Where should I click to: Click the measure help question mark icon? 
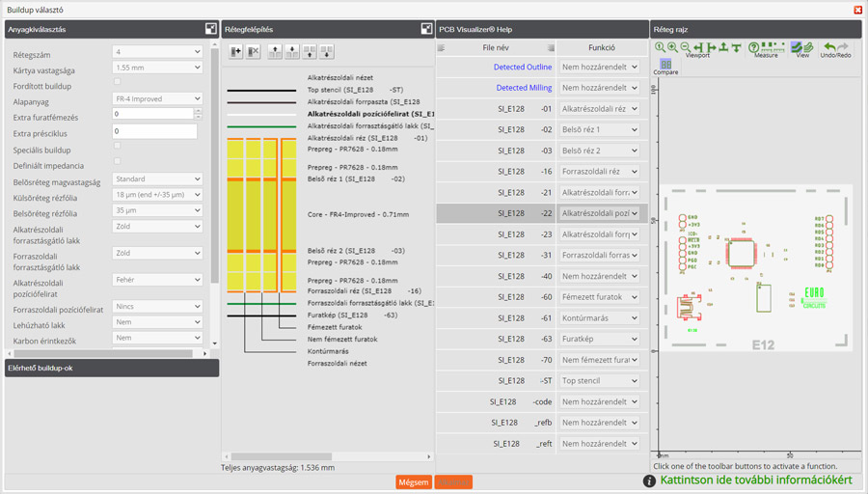coord(754,47)
